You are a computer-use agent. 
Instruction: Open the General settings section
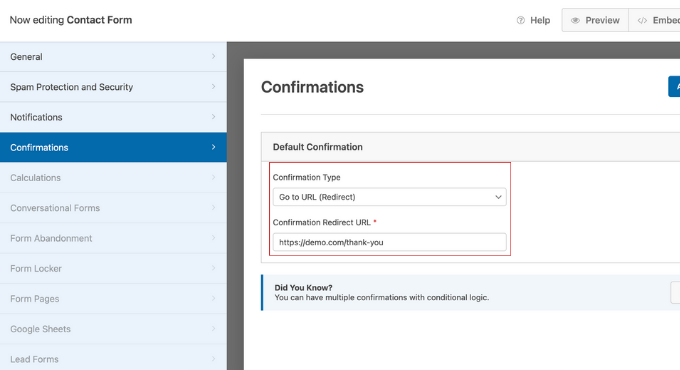113,57
